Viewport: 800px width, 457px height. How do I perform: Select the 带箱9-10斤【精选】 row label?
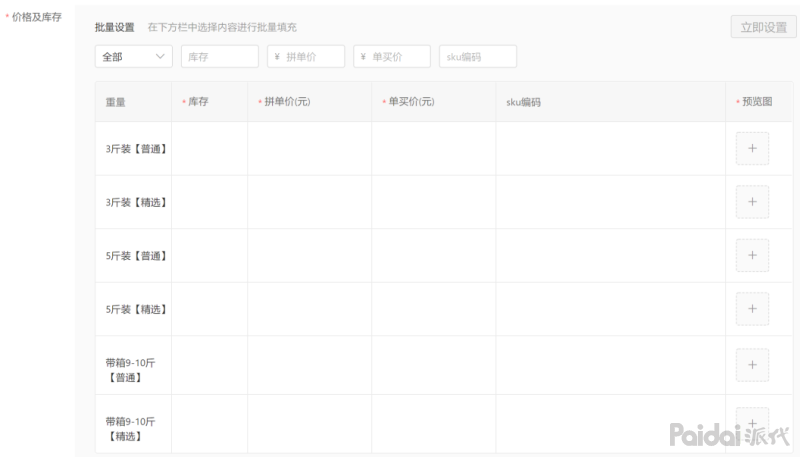[130, 429]
